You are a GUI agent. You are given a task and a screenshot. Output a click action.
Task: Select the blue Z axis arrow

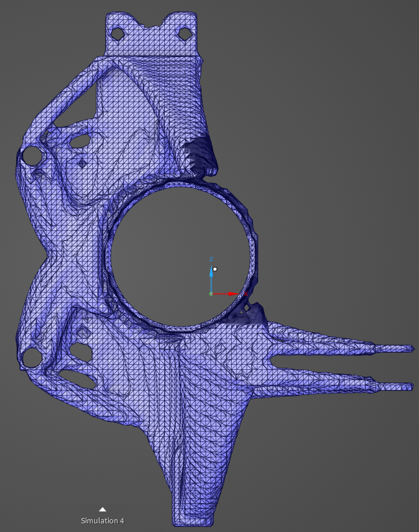211,279
